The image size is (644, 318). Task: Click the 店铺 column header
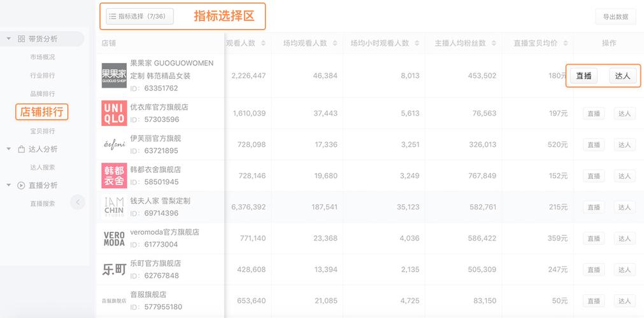(108, 43)
